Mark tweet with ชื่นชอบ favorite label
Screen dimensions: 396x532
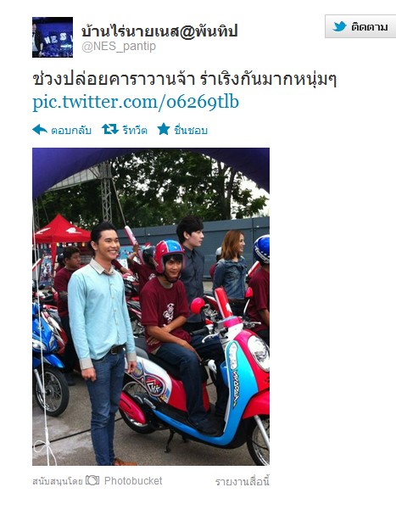[x=191, y=131]
